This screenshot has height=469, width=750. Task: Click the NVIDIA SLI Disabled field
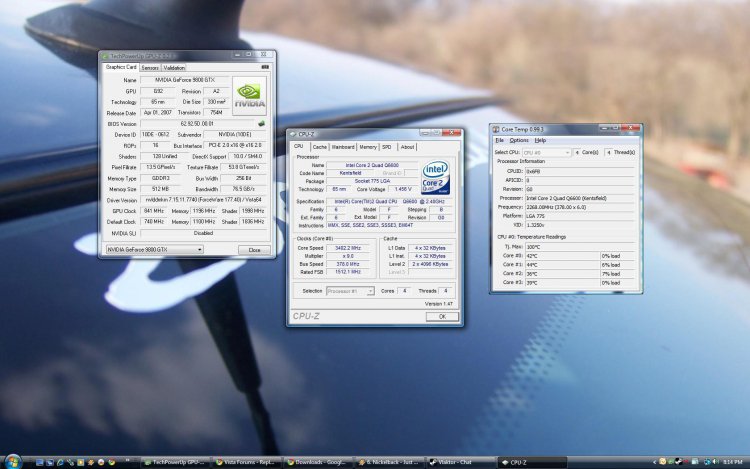(x=203, y=233)
